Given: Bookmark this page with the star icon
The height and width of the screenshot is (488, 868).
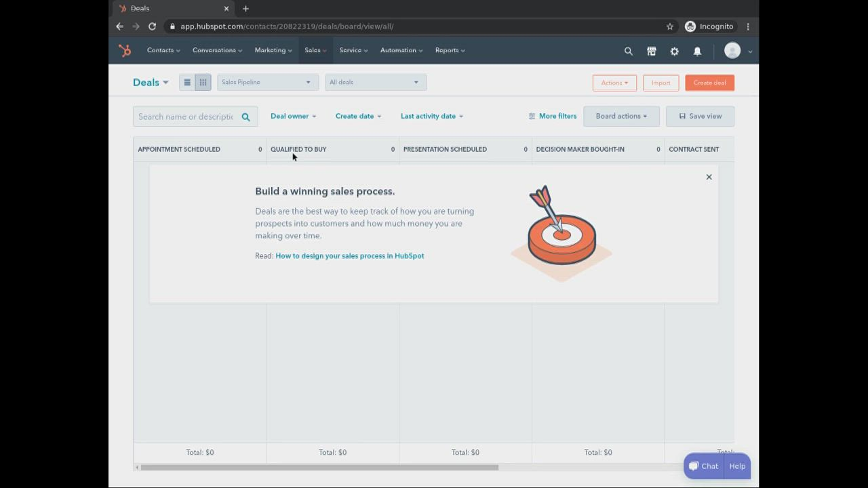Looking at the screenshot, I should click(670, 26).
